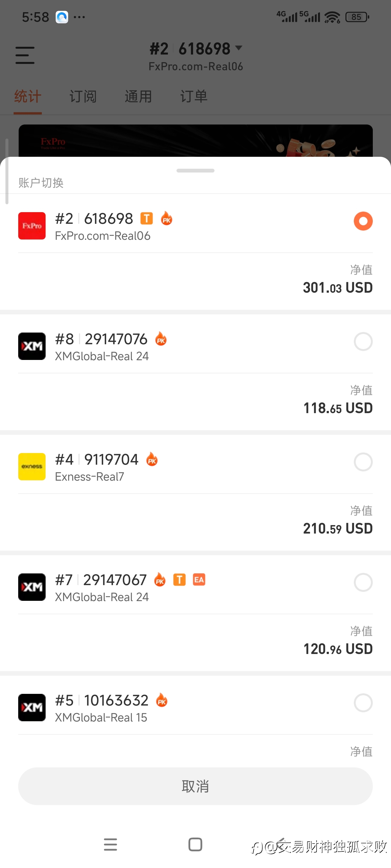The width and height of the screenshot is (391, 868).
Task: Tap the Exness broker logo icon
Action: coord(32,467)
